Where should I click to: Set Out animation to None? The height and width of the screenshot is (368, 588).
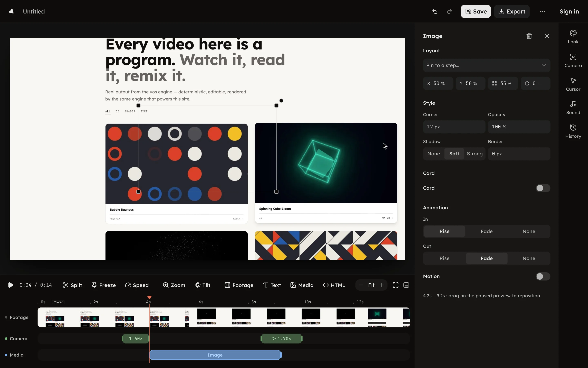(529, 258)
